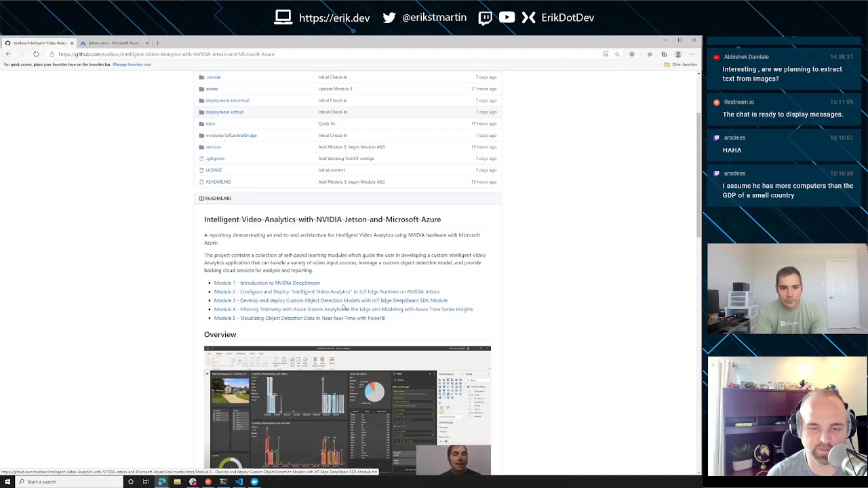
Task: Click the Initial commit message for LICENSE
Action: tap(331, 170)
